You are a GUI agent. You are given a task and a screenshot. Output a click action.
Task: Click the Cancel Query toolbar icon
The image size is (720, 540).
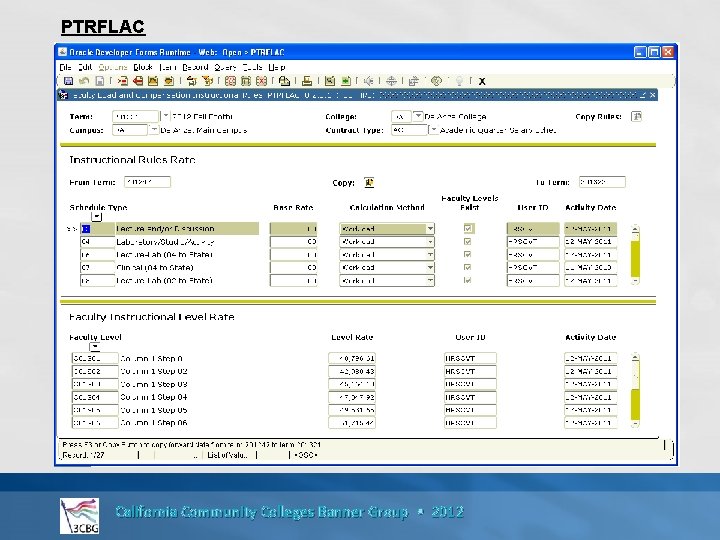tap(261, 81)
